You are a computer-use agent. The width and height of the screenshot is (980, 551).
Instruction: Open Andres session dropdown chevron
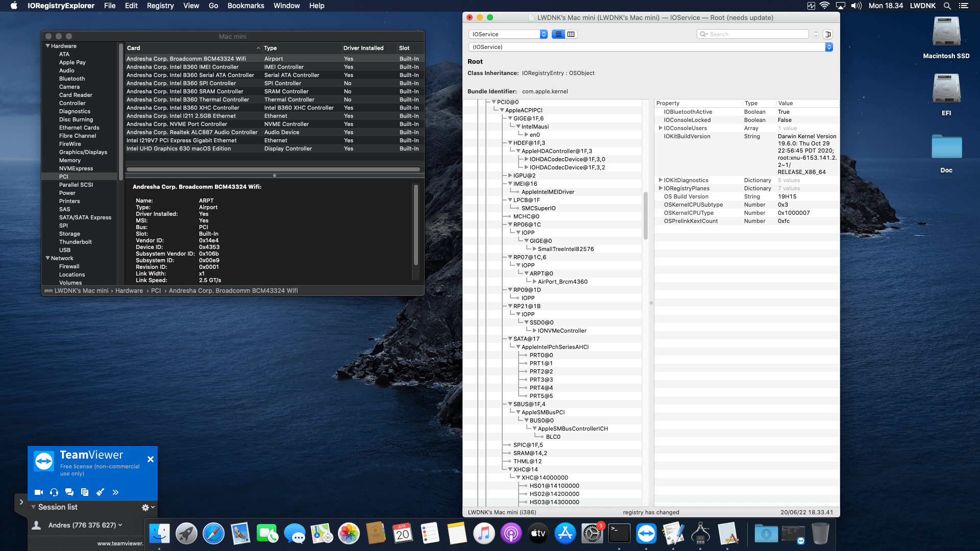pyautogui.click(x=120, y=525)
